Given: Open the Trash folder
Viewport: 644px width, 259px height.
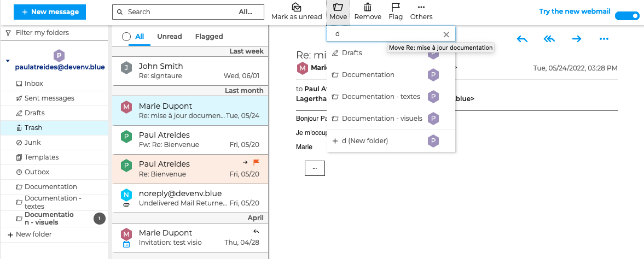Looking at the screenshot, I should pyautogui.click(x=54, y=128).
